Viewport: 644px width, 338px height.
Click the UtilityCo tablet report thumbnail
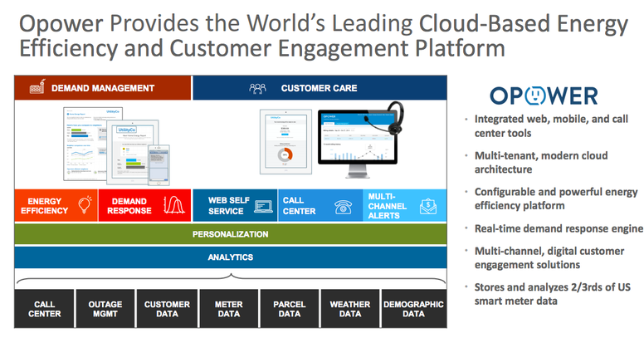pyautogui.click(x=131, y=152)
